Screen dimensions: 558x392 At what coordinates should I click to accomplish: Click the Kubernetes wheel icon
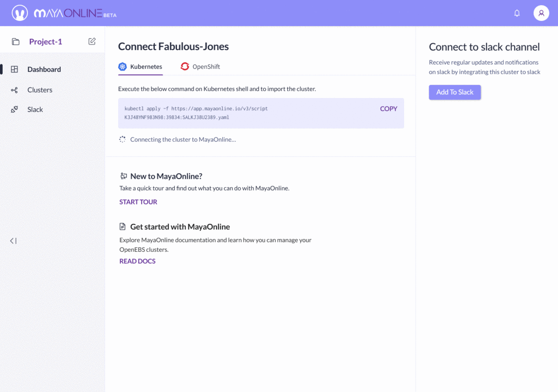[x=122, y=67]
